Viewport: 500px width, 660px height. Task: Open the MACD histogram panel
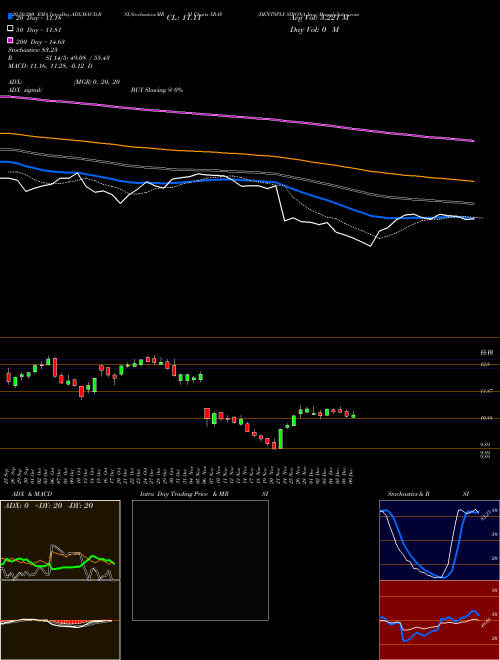coord(60,620)
